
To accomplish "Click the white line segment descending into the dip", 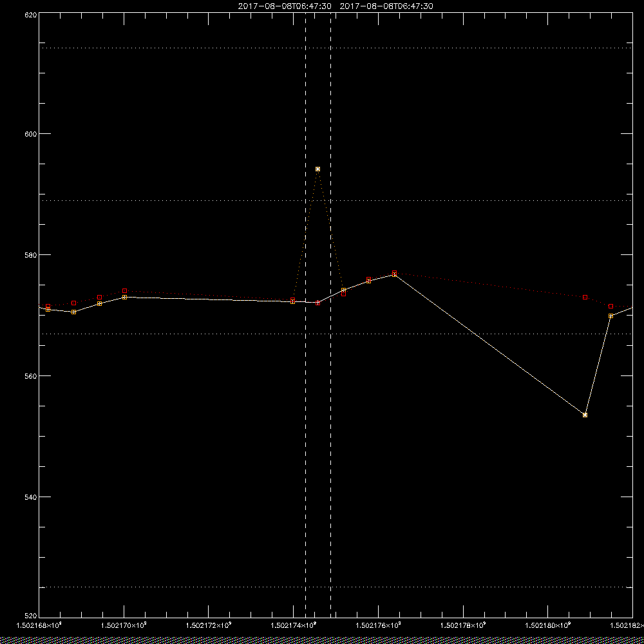I will 489,345.
